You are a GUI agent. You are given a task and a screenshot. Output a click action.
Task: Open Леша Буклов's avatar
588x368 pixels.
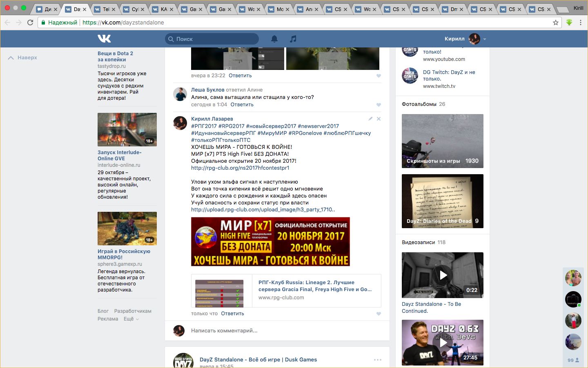180,94
